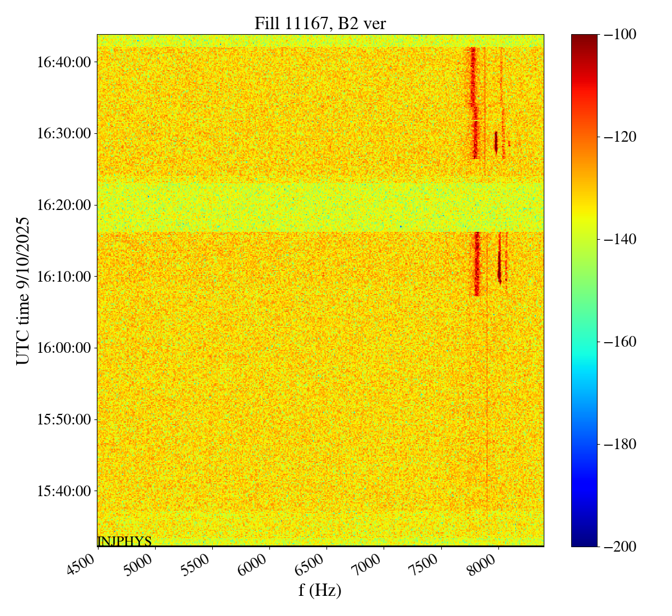Click the 16:10:00 time tick label
672x616 pixels.
[x=63, y=277]
